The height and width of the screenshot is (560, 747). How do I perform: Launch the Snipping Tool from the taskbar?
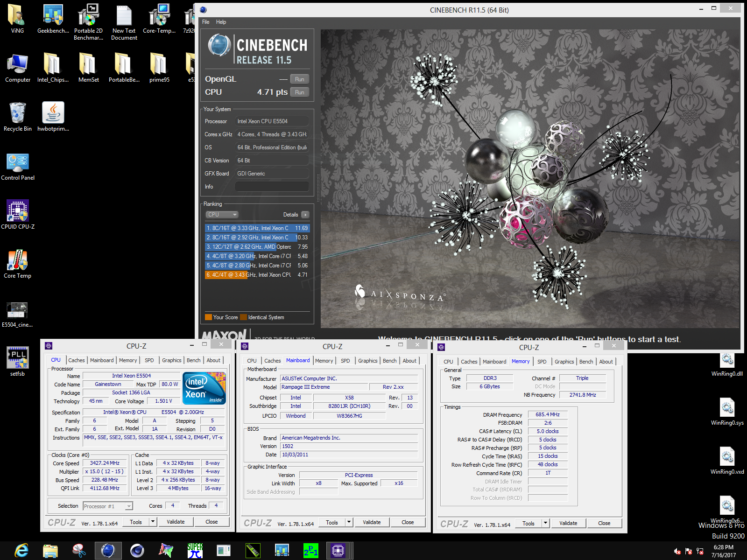(79, 551)
